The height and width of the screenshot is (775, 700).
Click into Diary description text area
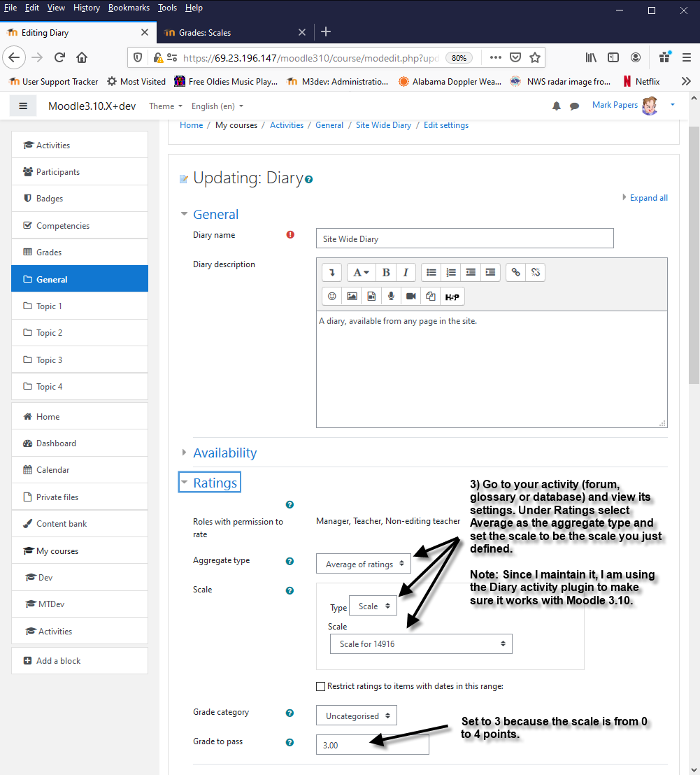(492, 369)
